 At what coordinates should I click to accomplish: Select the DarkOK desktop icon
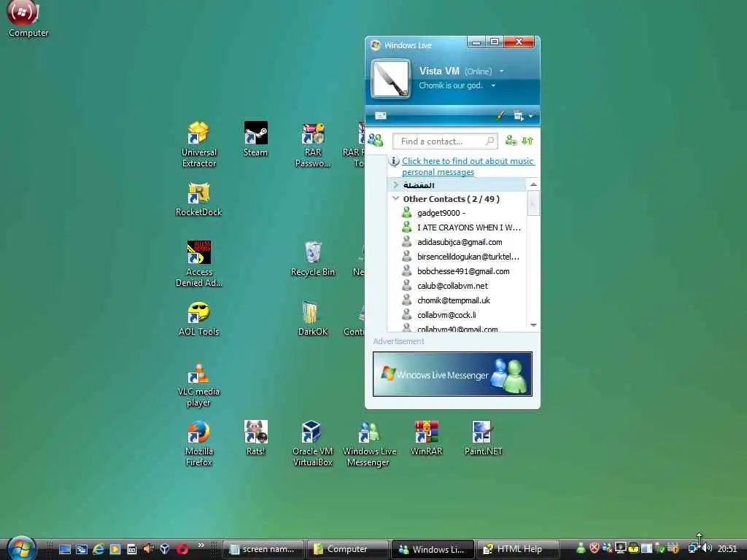tap(312, 319)
